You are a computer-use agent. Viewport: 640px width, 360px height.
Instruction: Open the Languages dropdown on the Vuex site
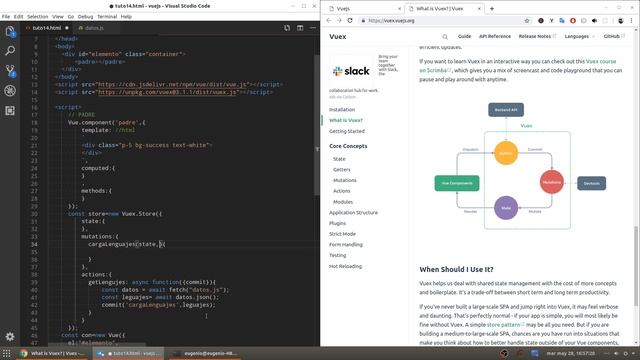(x=579, y=36)
